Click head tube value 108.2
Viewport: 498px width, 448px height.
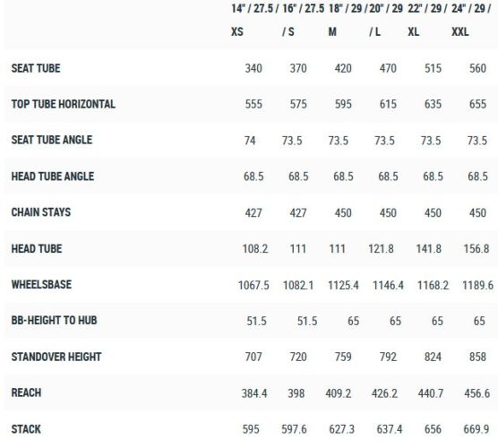point(255,249)
